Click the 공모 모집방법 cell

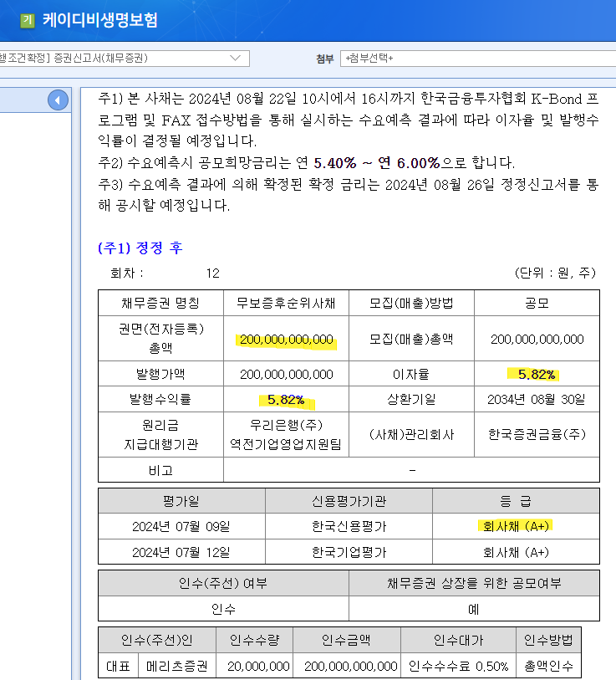[537, 303]
